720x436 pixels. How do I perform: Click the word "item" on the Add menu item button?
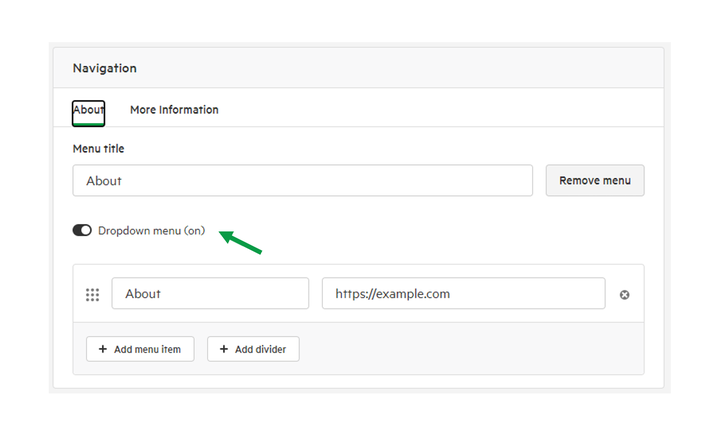click(x=171, y=350)
